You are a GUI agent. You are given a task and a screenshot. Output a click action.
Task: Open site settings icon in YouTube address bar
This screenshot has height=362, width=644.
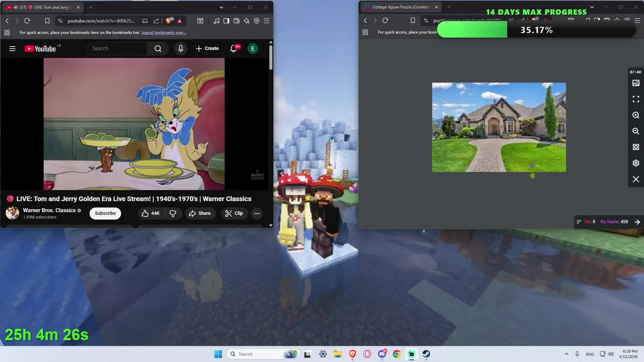coord(60,21)
